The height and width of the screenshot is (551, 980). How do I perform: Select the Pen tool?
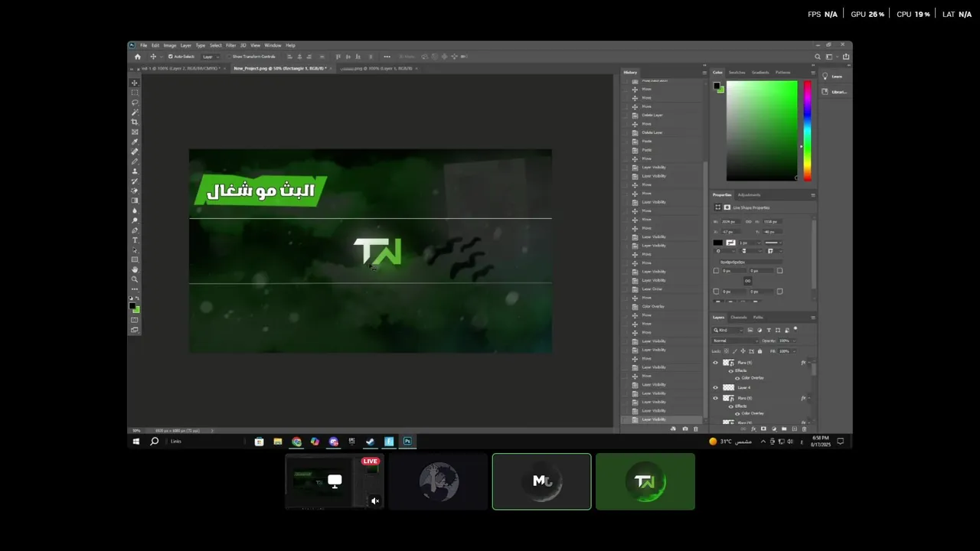pos(135,230)
